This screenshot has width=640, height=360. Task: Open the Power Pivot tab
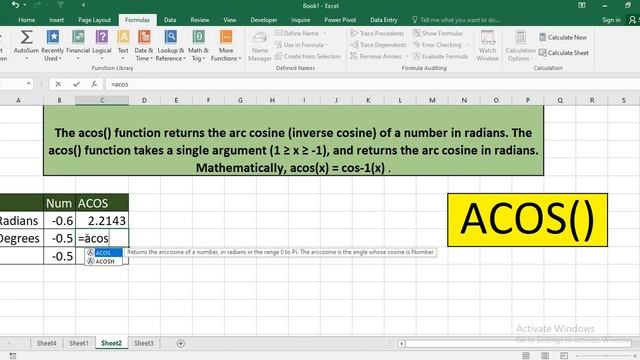click(x=340, y=20)
